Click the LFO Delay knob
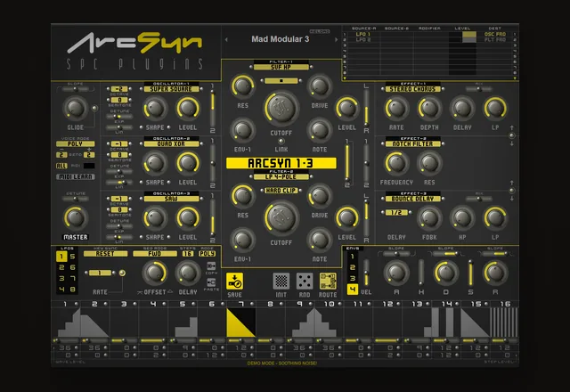The height and width of the screenshot is (392, 570). click(188, 273)
